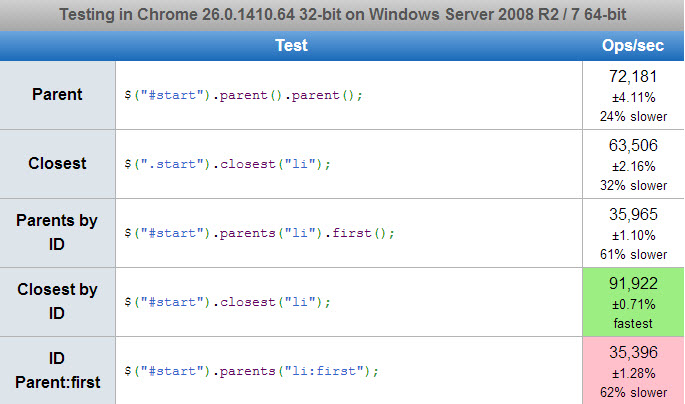Click the 72,181 ops/sec result cell

tap(633, 95)
